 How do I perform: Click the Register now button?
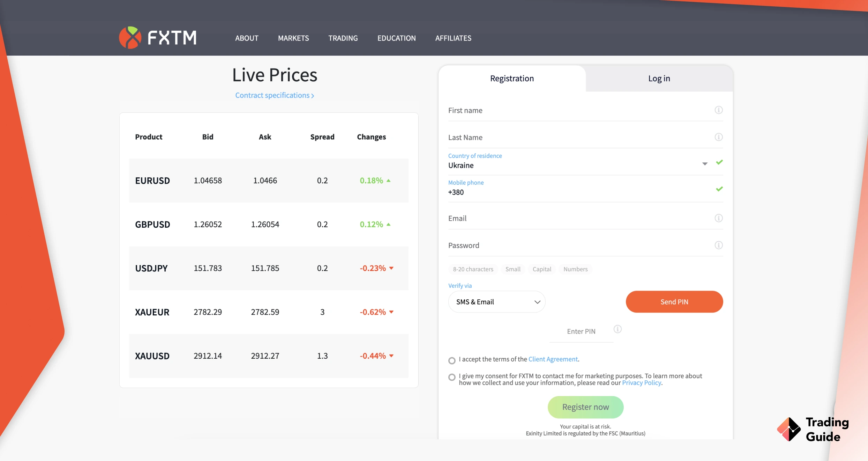tap(585, 407)
